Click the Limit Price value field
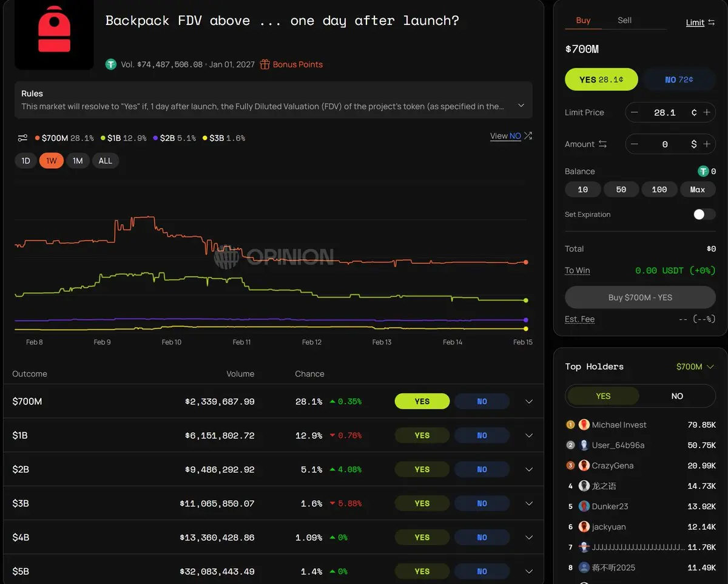Screen dimensions: 728x584 pos(664,112)
